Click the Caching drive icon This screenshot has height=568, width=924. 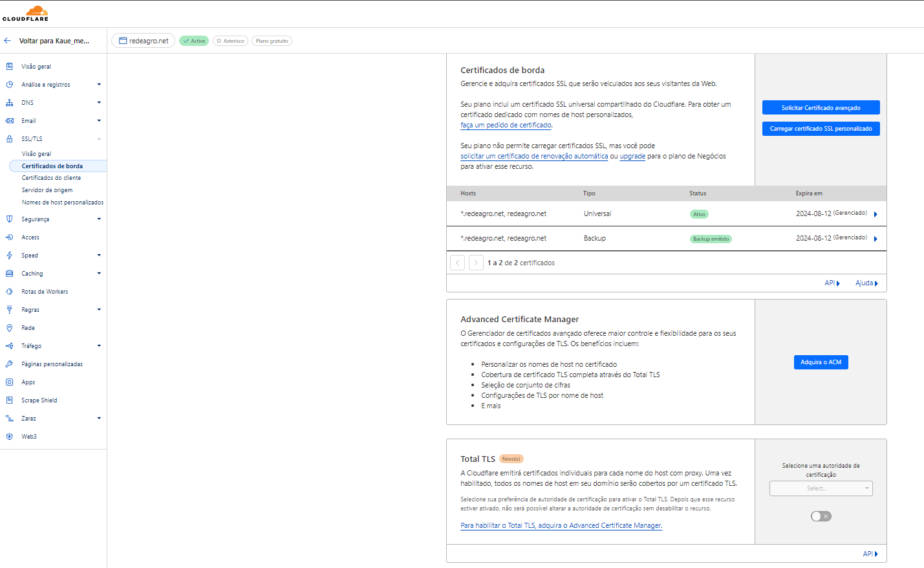9,274
